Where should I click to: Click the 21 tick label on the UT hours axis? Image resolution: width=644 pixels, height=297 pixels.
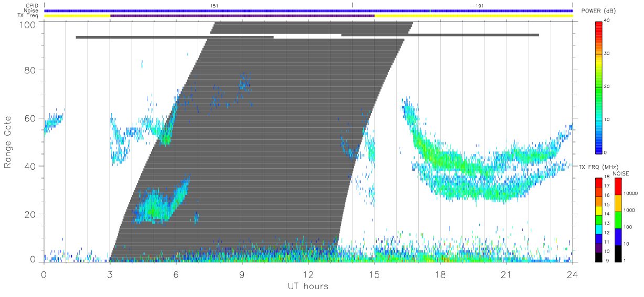pos(506,274)
